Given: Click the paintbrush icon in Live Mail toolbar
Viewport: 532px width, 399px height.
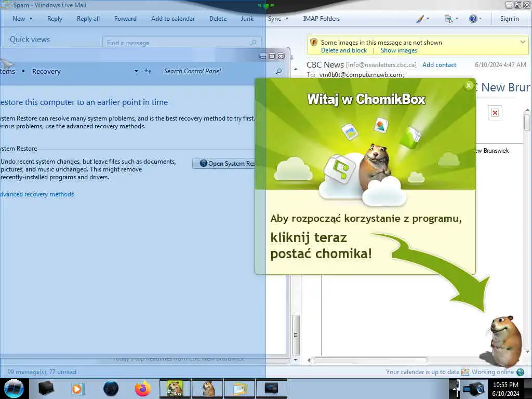Looking at the screenshot, I should 420,19.
